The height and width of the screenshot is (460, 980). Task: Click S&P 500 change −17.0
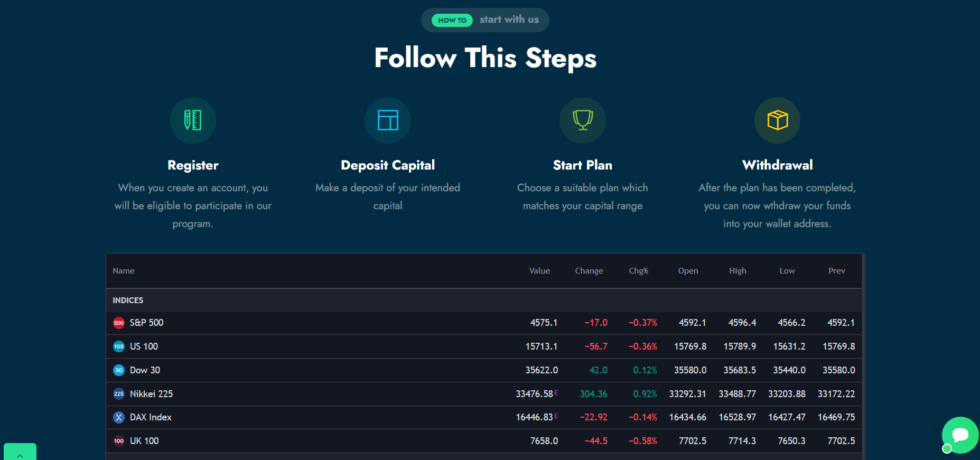click(596, 323)
